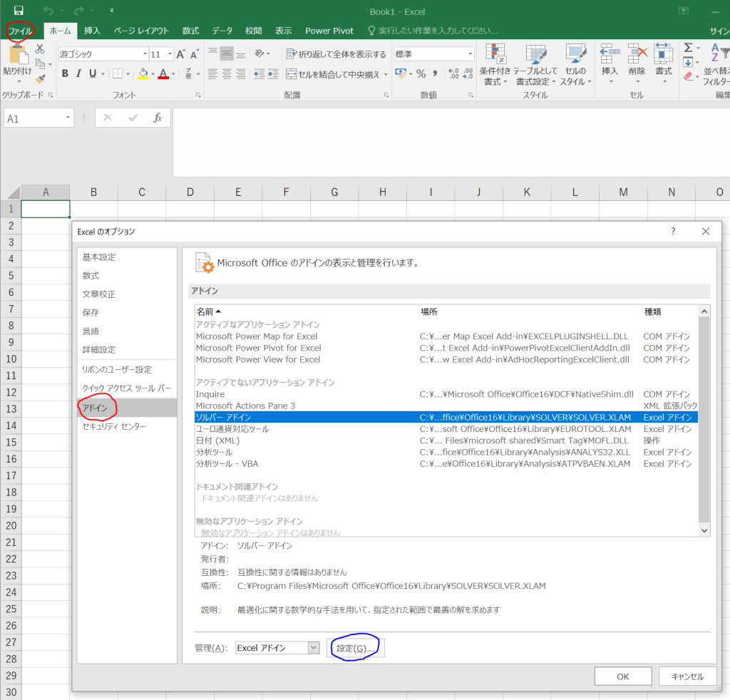Click the Save icon in the title bar
Image resolution: width=730 pixels, height=700 pixels.
click(x=19, y=11)
